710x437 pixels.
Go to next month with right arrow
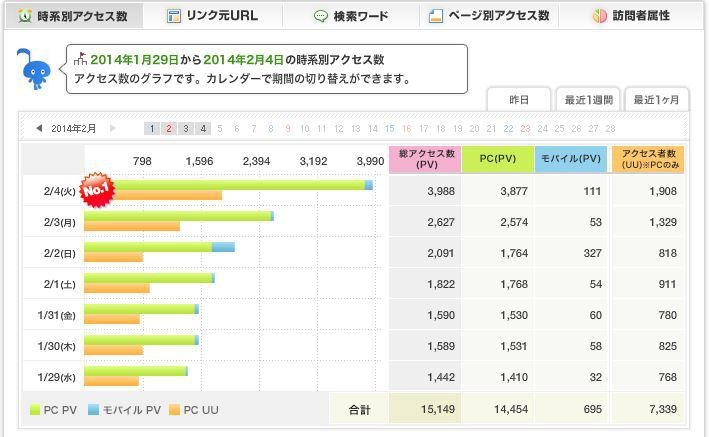(x=113, y=128)
